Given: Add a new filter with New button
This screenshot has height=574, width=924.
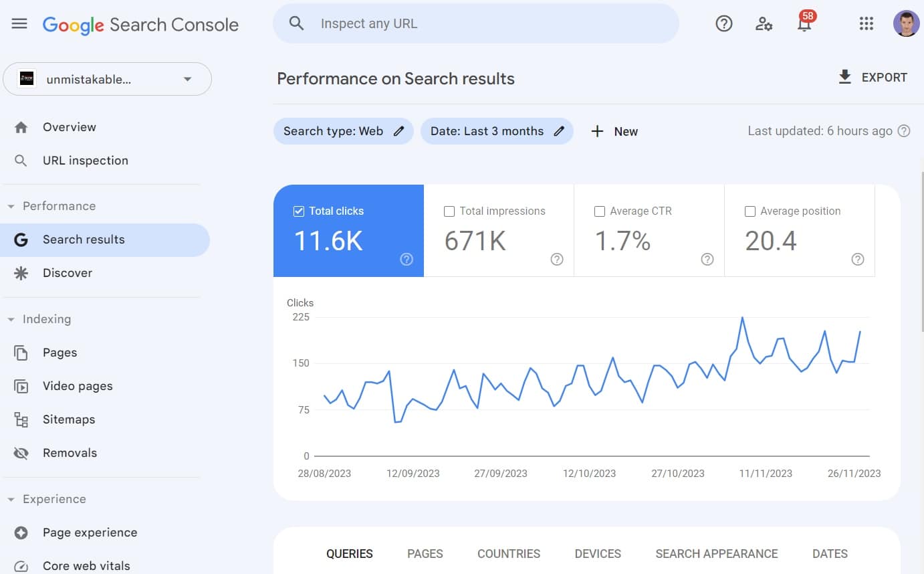Looking at the screenshot, I should pyautogui.click(x=614, y=131).
